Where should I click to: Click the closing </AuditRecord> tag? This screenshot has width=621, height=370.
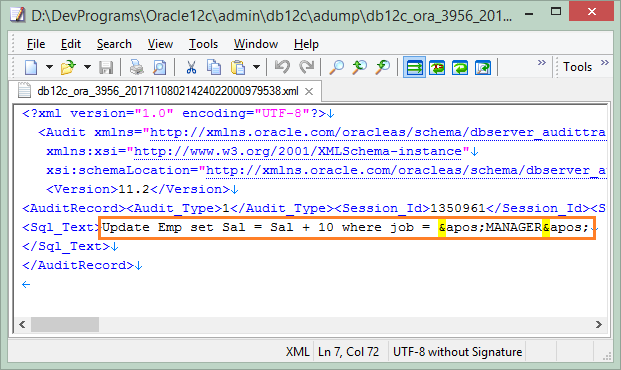coord(78,265)
